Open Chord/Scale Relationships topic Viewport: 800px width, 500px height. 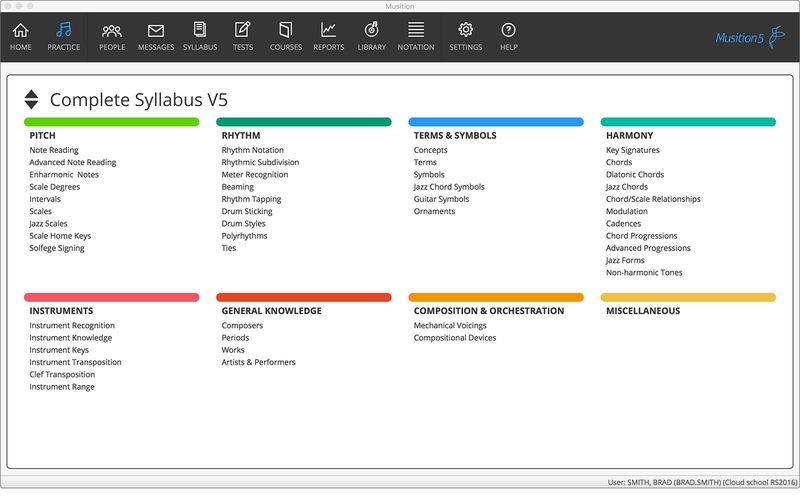coord(653,199)
